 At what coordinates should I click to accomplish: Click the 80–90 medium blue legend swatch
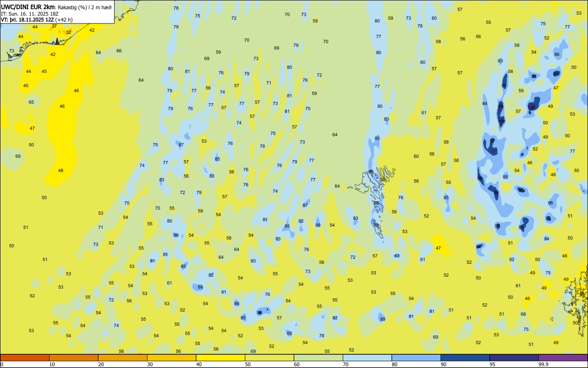pyautogui.click(x=416, y=357)
